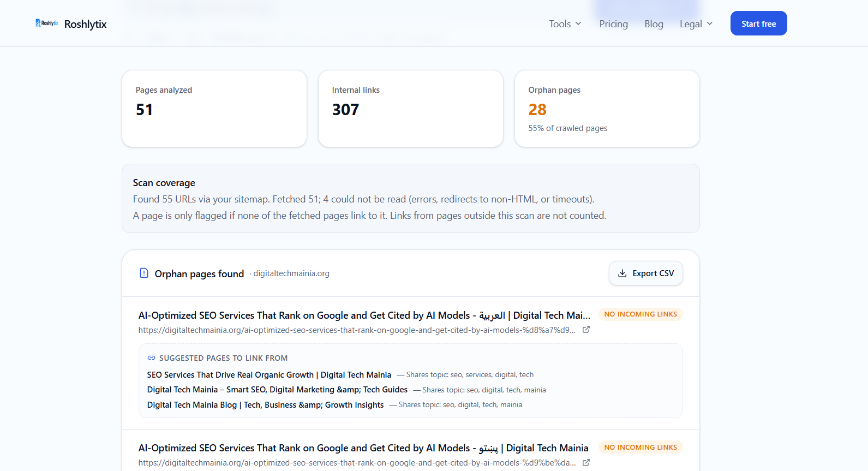Click the Roshlytix logo icon

47,23
